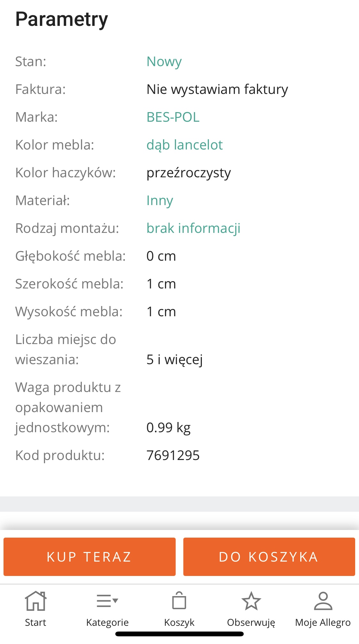
Task: Switch to the Moje Allegro tab label
Action: (323, 622)
